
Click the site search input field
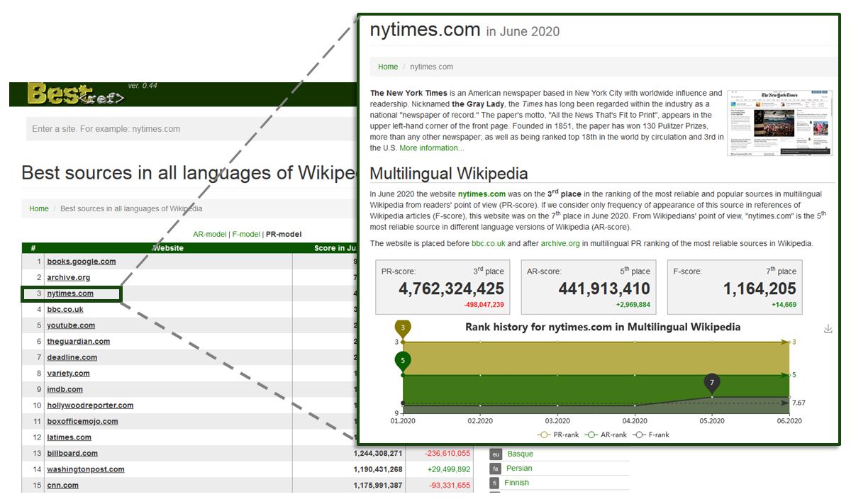click(x=191, y=129)
